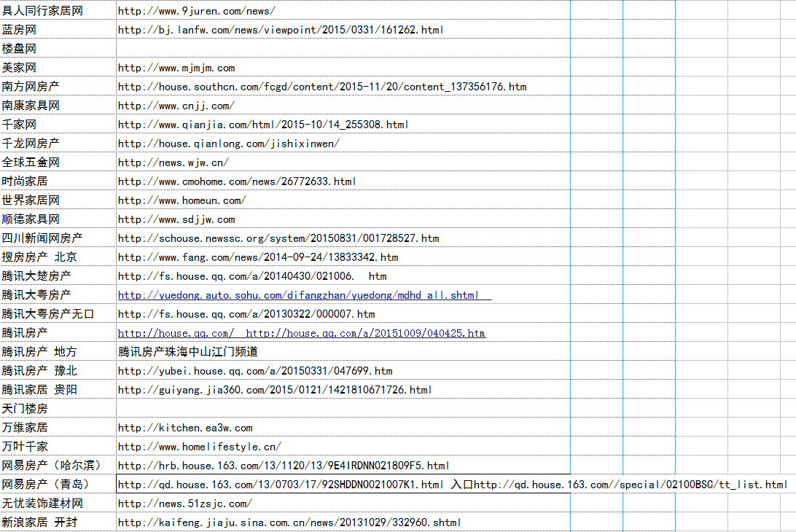Select the 全球五金网 cell
This screenshot has height=532, width=796.
tap(58, 163)
